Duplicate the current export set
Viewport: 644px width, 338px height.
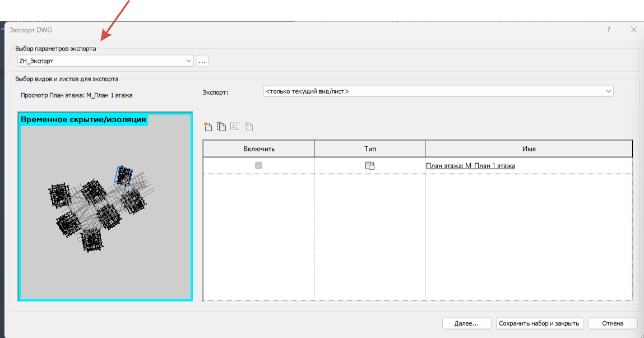point(221,127)
